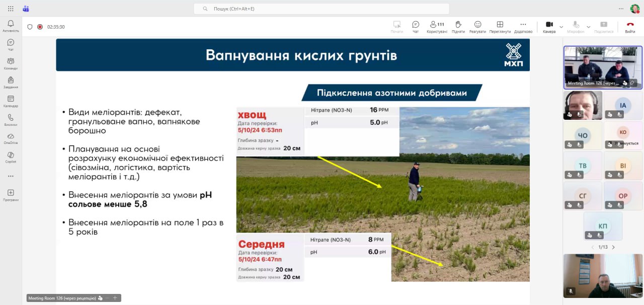
Task: Expand microphone options dropdown arrow
Action: coord(589,27)
